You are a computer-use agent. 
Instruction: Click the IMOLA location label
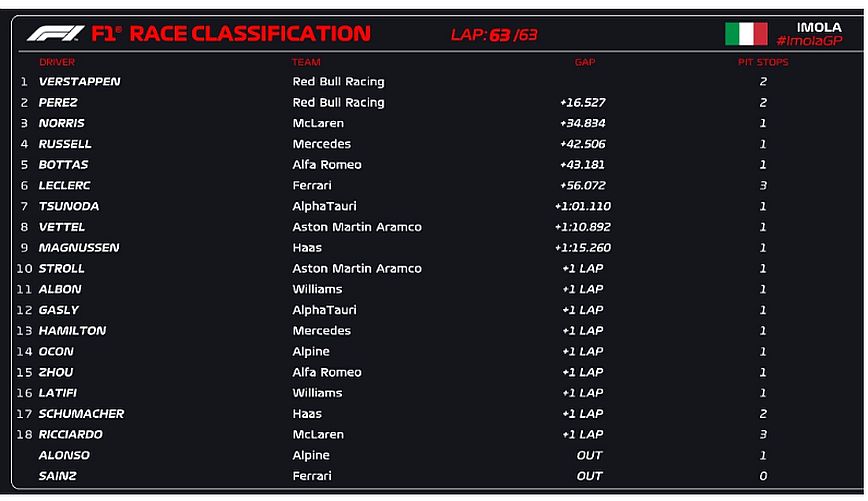click(819, 27)
